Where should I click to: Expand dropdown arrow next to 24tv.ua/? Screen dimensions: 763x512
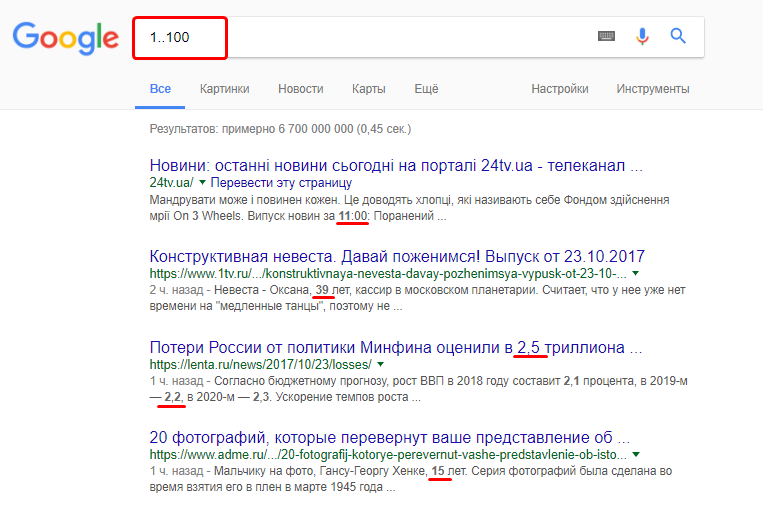tap(202, 183)
